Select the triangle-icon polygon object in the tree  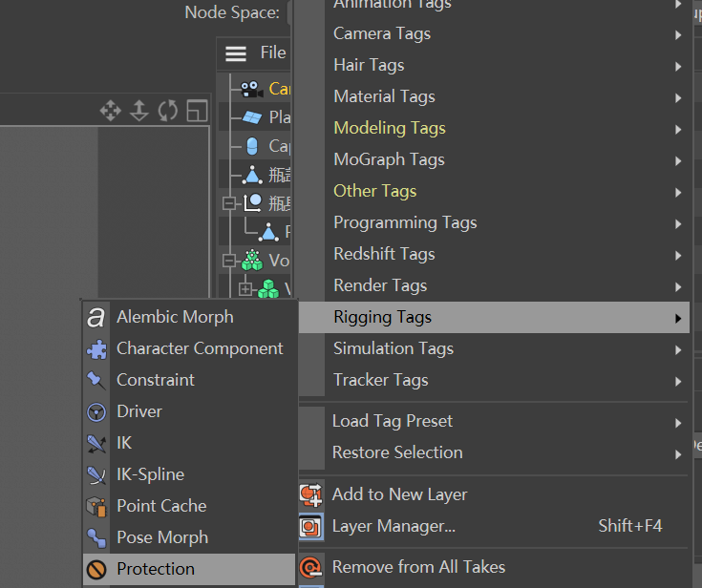pos(252,175)
